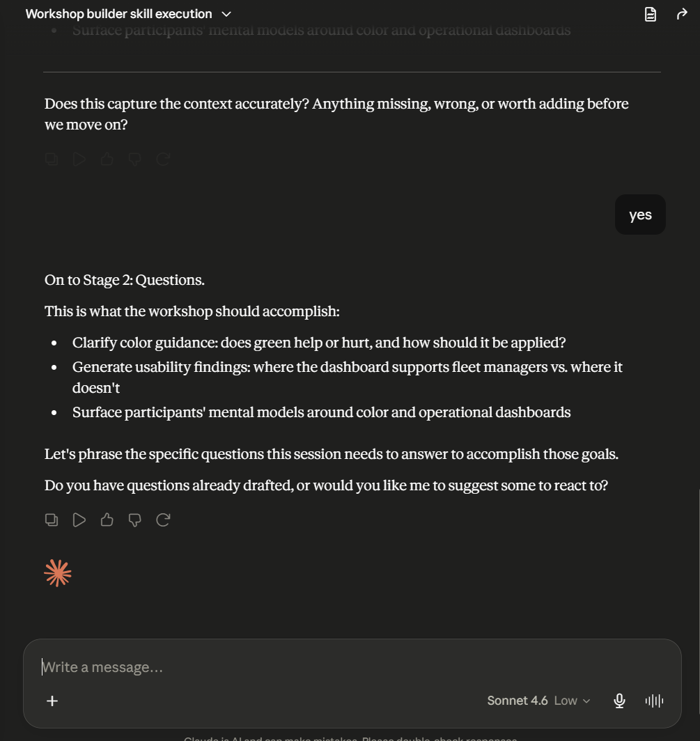Click the plus attachment button

point(52,701)
